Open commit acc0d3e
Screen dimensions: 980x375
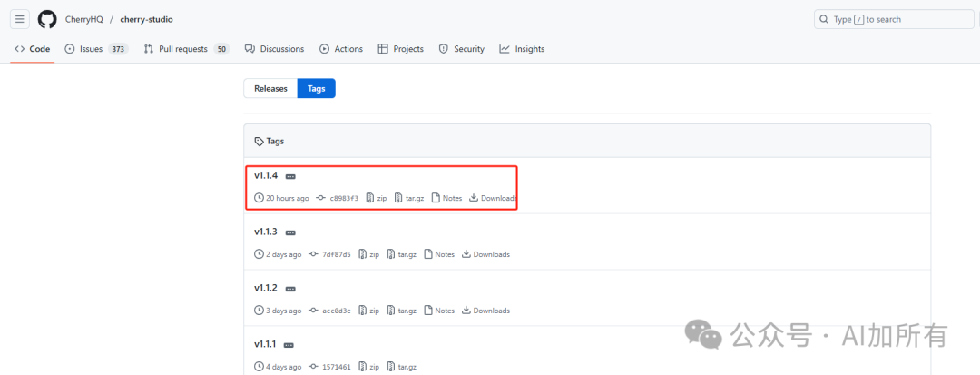point(330,311)
